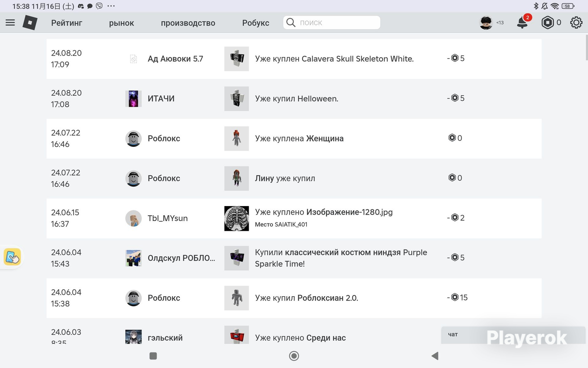Open Роблокс avatar in Женщина row

point(133,139)
